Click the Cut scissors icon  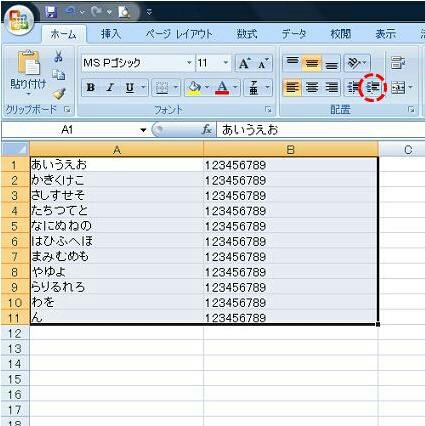58,57
